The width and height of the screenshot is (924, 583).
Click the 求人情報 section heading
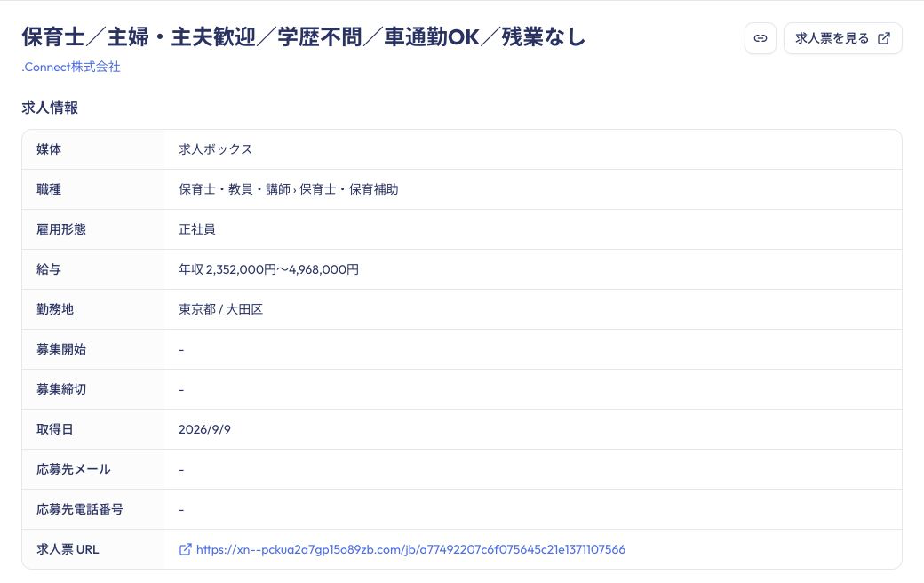click(x=50, y=108)
